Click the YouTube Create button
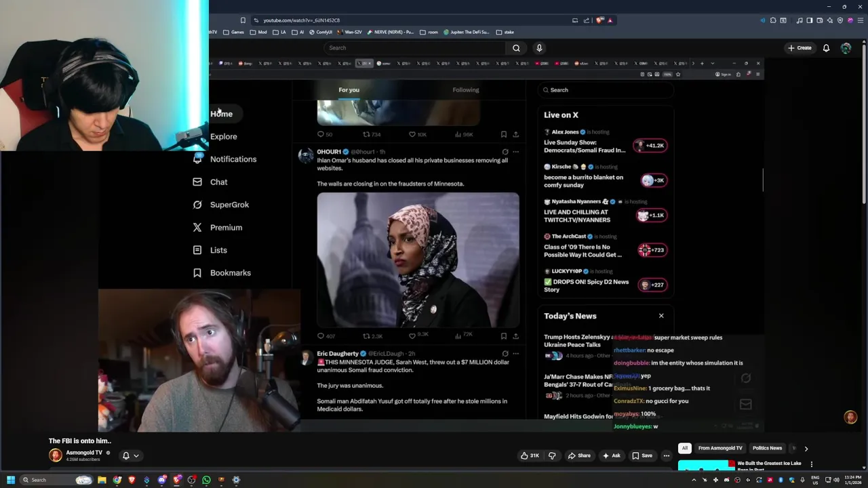Screen dimensions: 868x488 coord(800,48)
